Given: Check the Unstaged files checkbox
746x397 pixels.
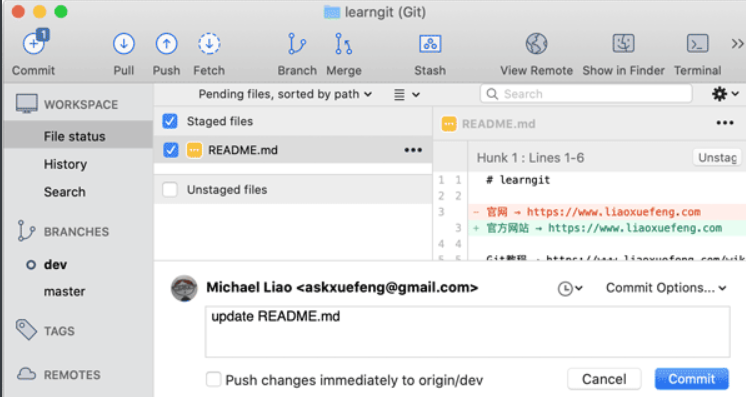Looking at the screenshot, I should point(170,189).
